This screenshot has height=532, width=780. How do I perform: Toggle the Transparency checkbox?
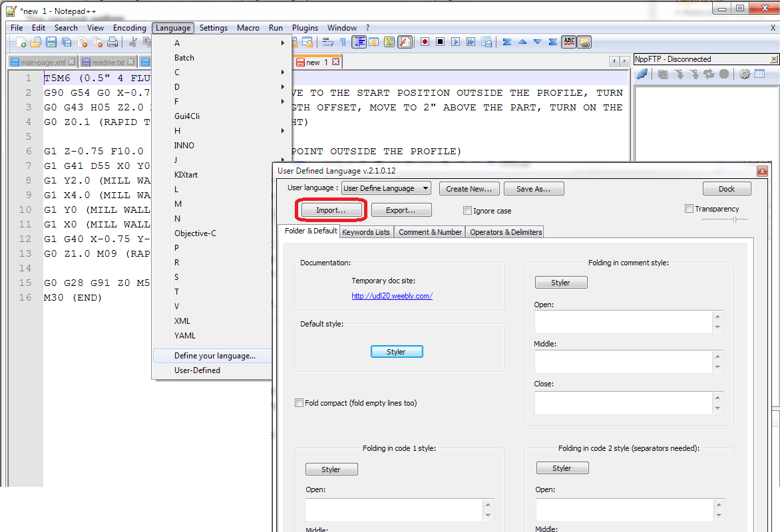click(x=689, y=208)
